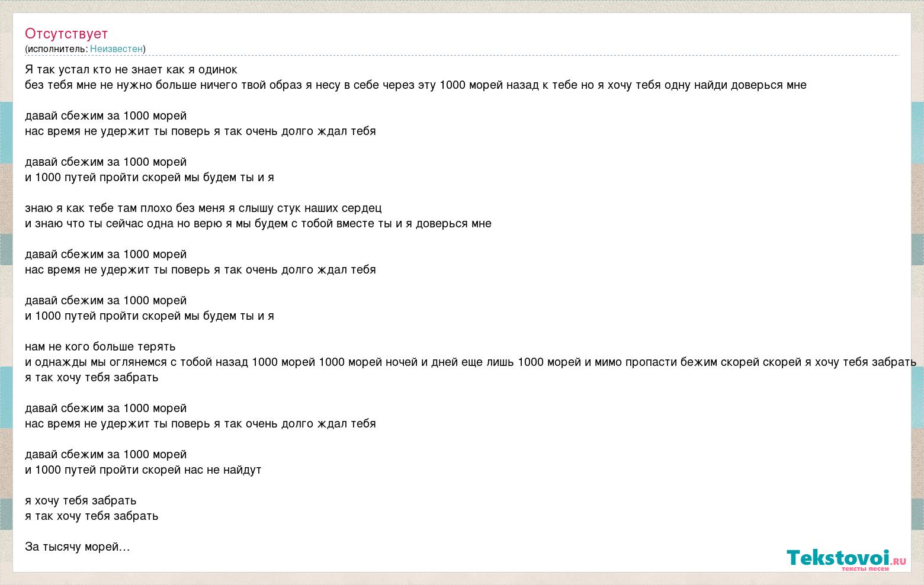Click the final line За тысячу морей…
Image resolution: width=924 pixels, height=585 pixels.
pos(78,547)
